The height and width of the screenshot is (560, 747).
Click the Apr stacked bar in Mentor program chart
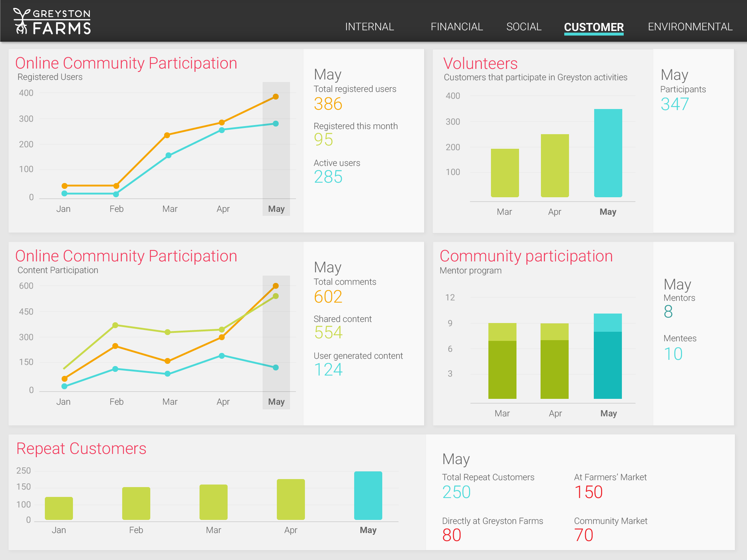tap(554, 361)
